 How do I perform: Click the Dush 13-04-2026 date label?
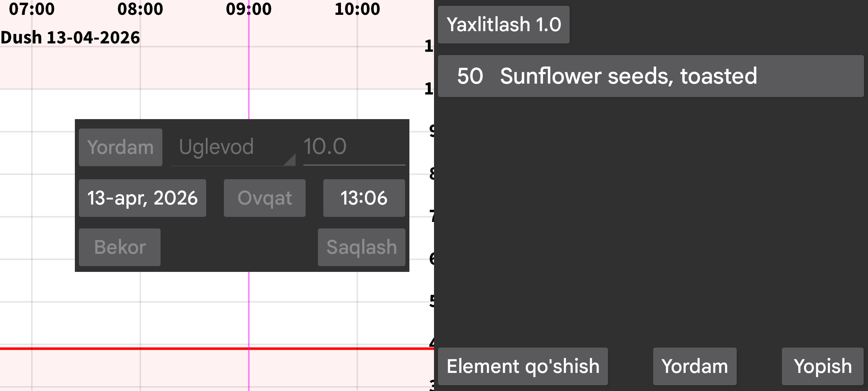point(70,38)
